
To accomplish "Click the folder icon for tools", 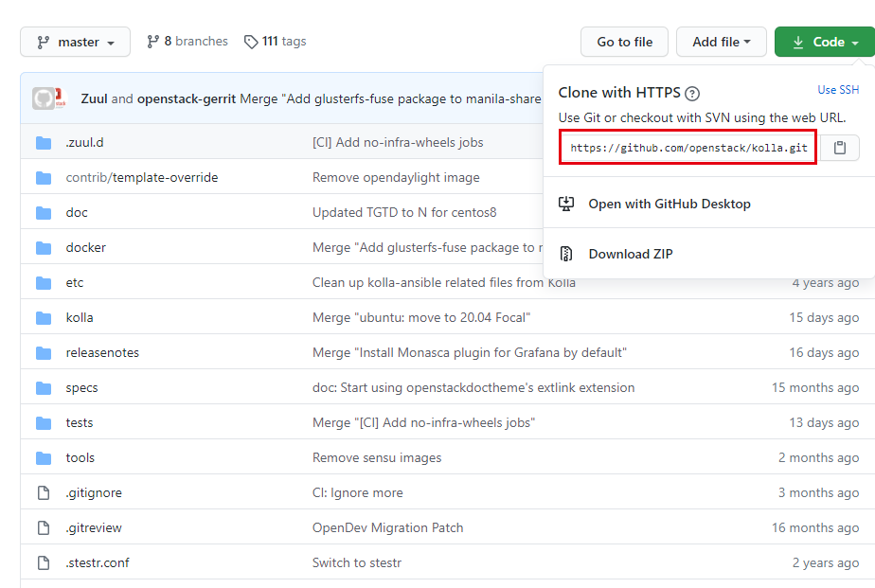I will click(44, 458).
